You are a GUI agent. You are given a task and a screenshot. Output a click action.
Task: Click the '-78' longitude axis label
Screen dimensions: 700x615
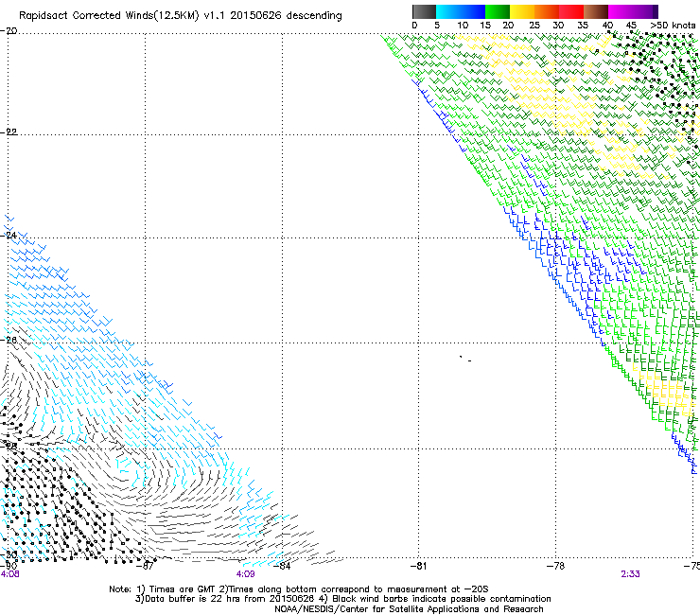(555, 566)
